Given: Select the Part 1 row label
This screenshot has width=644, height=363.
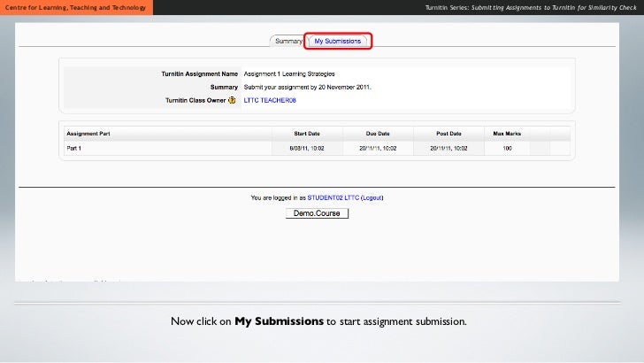Looking at the screenshot, I should (x=74, y=149).
